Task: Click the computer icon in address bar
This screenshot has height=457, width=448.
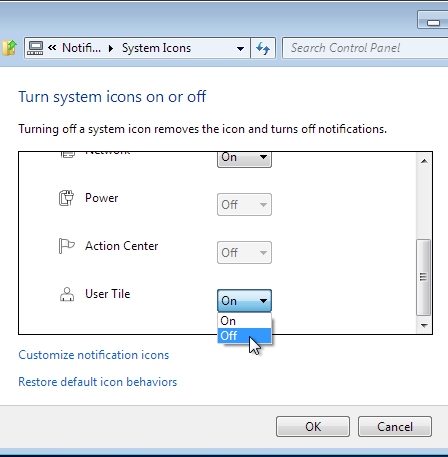Action: tap(35, 48)
